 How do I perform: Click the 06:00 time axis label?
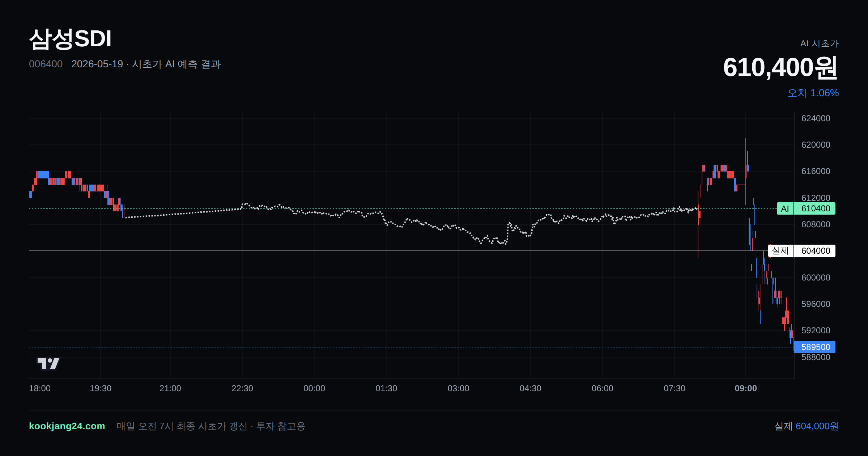click(603, 388)
